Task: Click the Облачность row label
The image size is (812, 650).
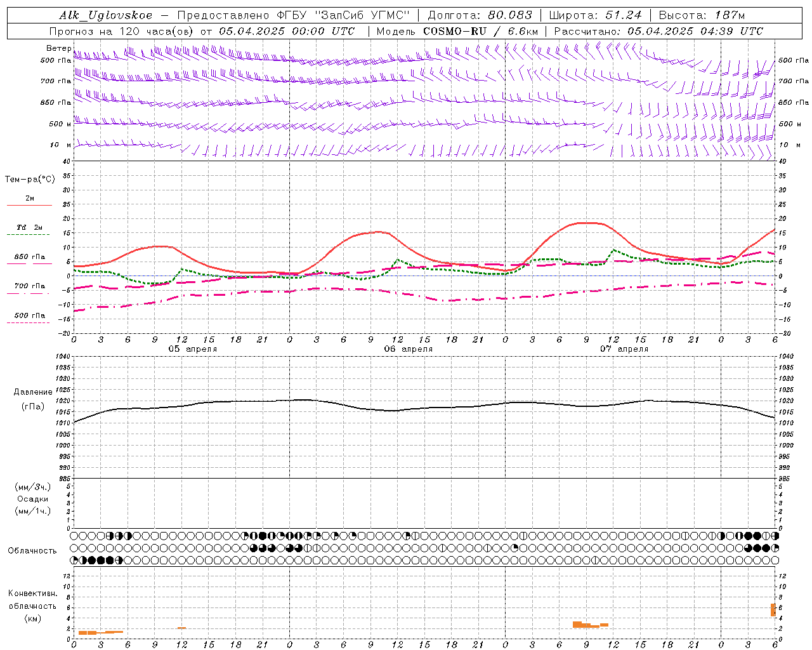Action: 32,551
